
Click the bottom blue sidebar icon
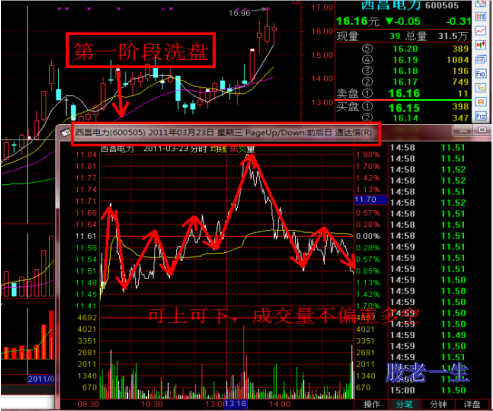click(480, 116)
